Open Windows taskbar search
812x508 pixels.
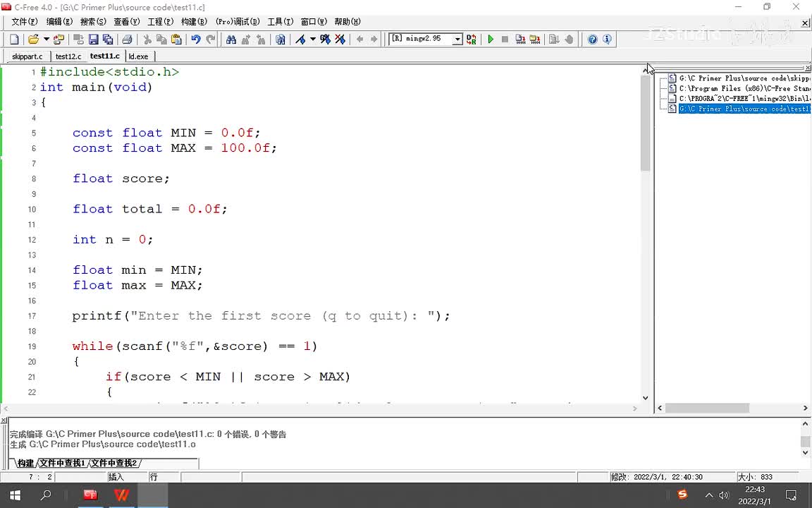46,495
